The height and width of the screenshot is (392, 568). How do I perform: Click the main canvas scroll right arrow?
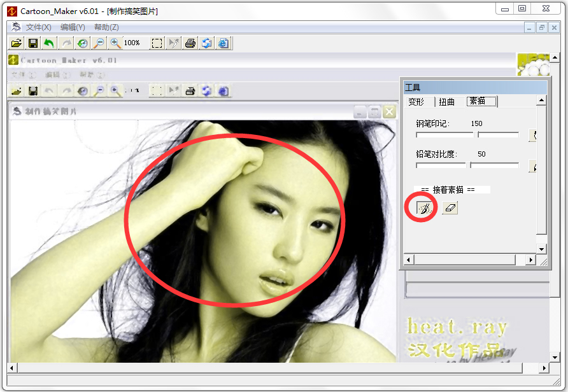click(544, 368)
